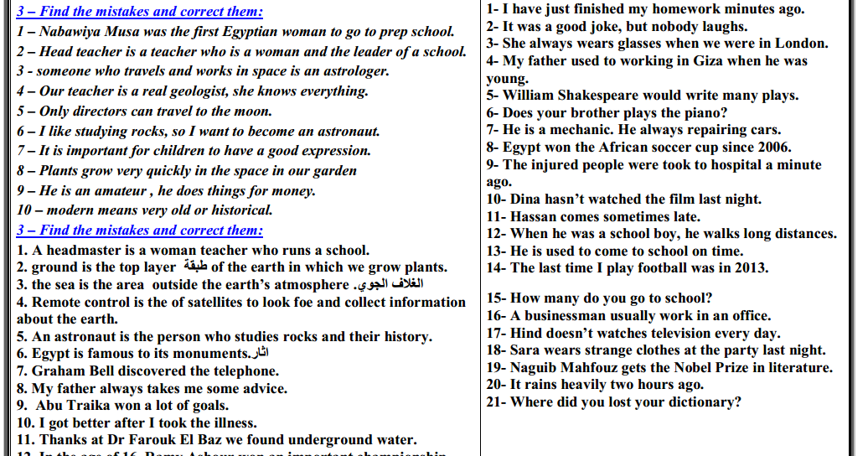Viewport: 868px width, 456px height.
Task: Click the Arabic word طبقة after 'top layer'
Action: 195,266
